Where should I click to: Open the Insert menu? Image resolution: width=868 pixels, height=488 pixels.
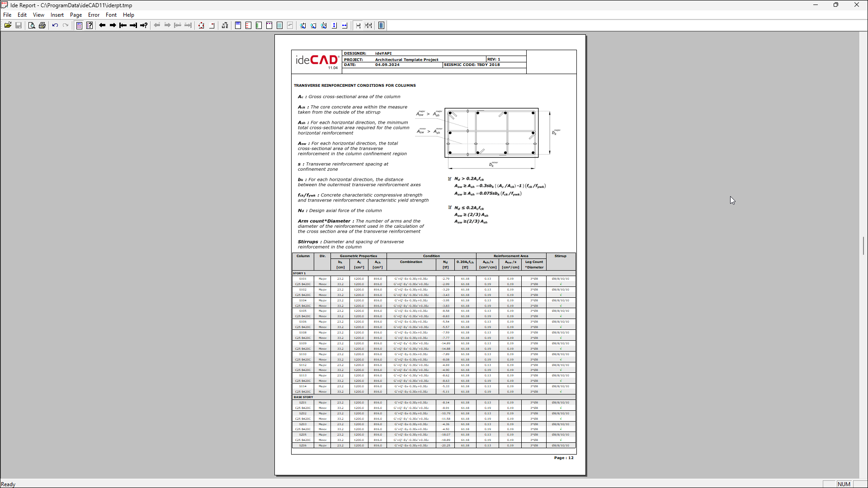pyautogui.click(x=57, y=15)
